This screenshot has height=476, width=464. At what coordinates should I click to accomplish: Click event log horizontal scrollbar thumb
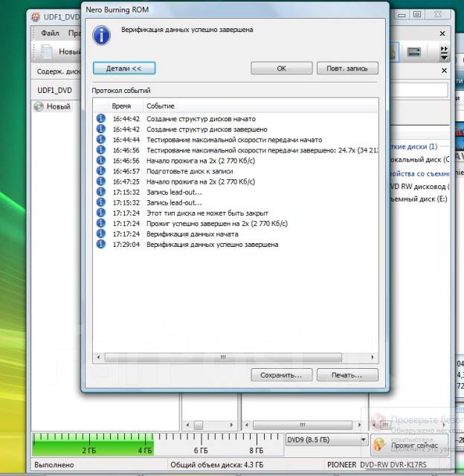(x=223, y=357)
